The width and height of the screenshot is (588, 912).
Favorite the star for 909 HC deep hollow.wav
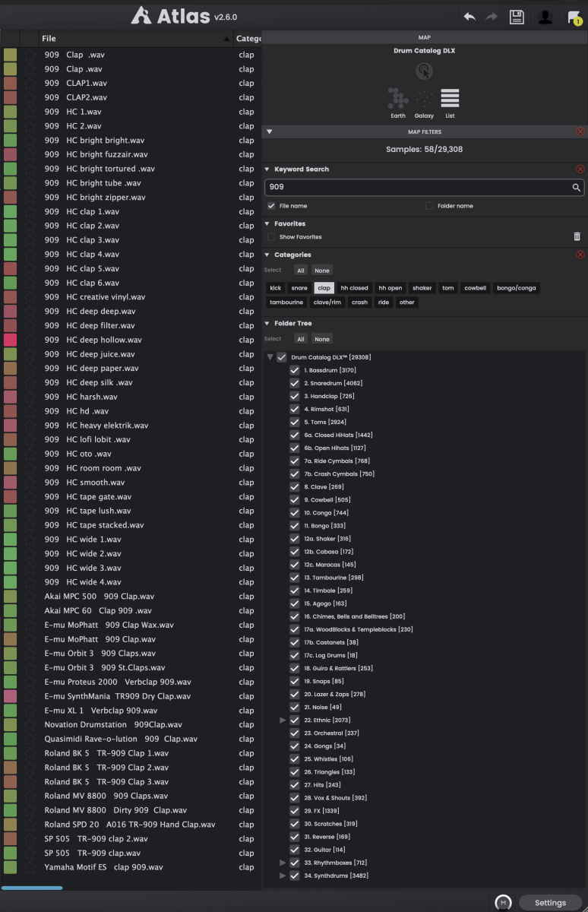pos(29,340)
